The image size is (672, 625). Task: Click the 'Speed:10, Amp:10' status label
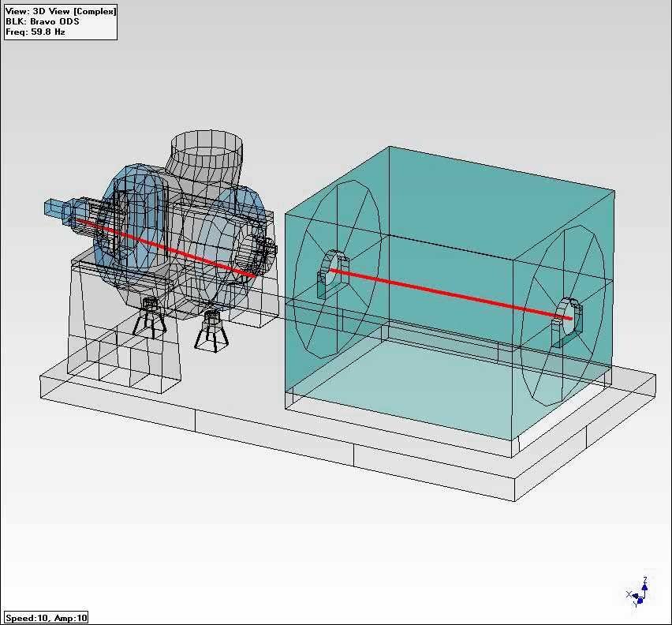pos(47,618)
